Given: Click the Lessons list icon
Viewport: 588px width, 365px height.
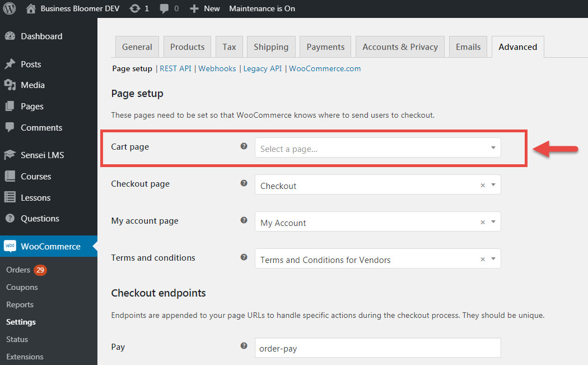Looking at the screenshot, I should [x=10, y=197].
